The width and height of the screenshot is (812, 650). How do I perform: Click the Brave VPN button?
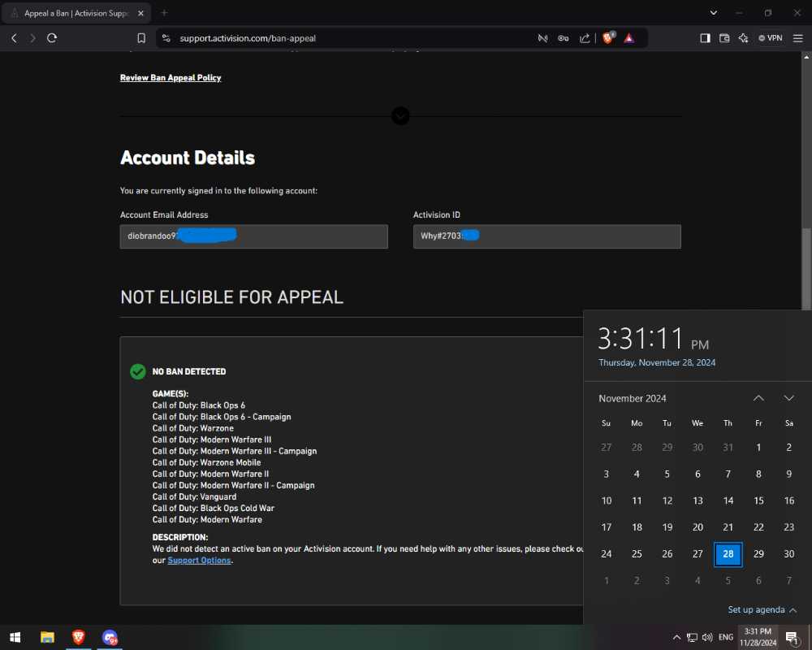tap(771, 38)
